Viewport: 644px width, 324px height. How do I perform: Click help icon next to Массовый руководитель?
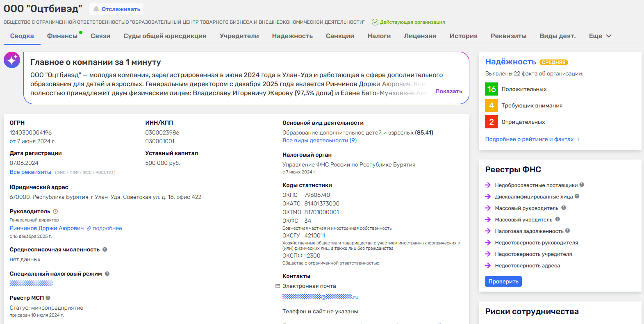click(x=564, y=208)
